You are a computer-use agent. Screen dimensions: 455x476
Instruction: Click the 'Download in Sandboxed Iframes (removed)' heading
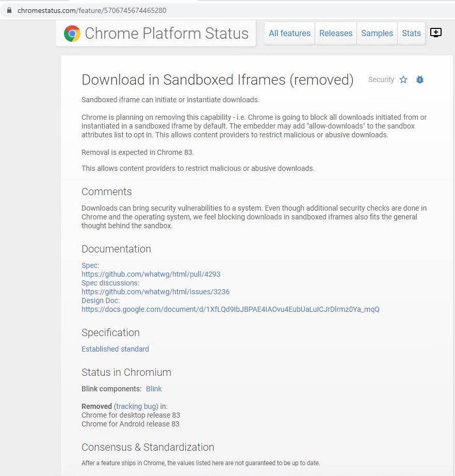point(218,80)
